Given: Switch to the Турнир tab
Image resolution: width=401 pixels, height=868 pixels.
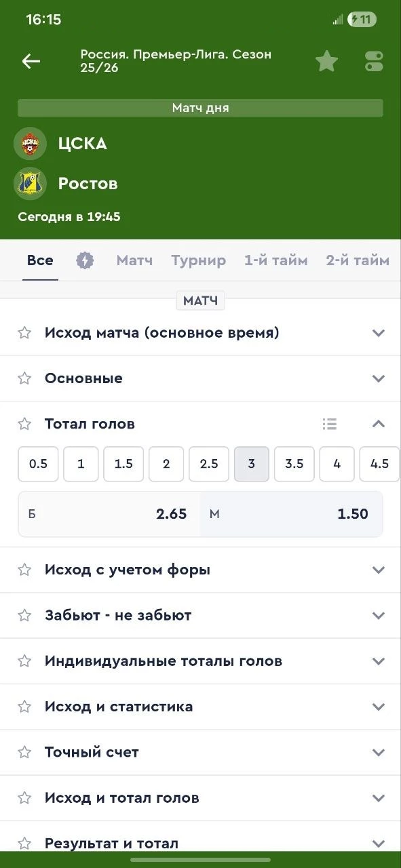Looking at the screenshot, I should [199, 260].
